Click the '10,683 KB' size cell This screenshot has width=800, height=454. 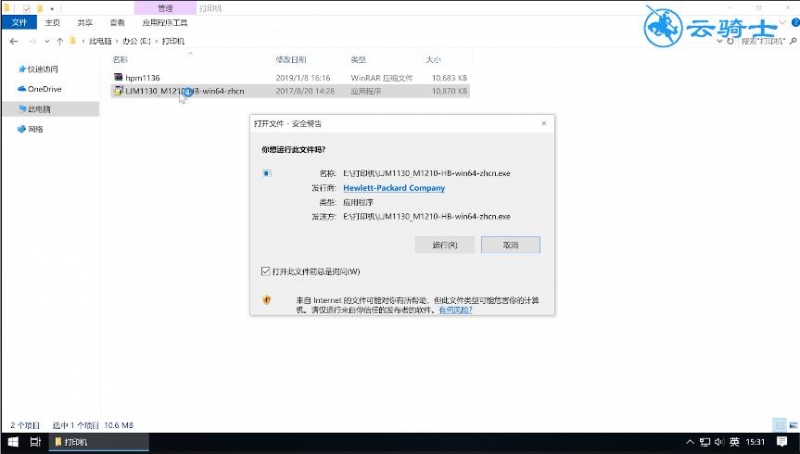click(449, 78)
